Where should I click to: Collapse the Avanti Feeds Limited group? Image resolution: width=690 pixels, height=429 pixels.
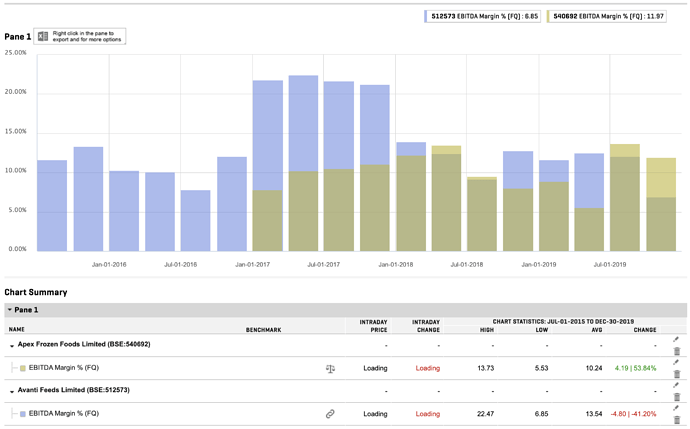12,390
